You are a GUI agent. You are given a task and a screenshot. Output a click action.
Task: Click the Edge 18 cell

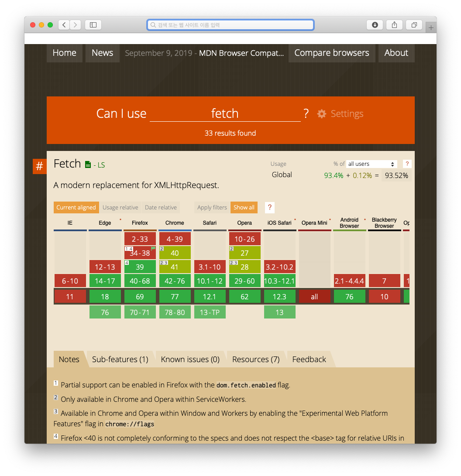(x=105, y=297)
